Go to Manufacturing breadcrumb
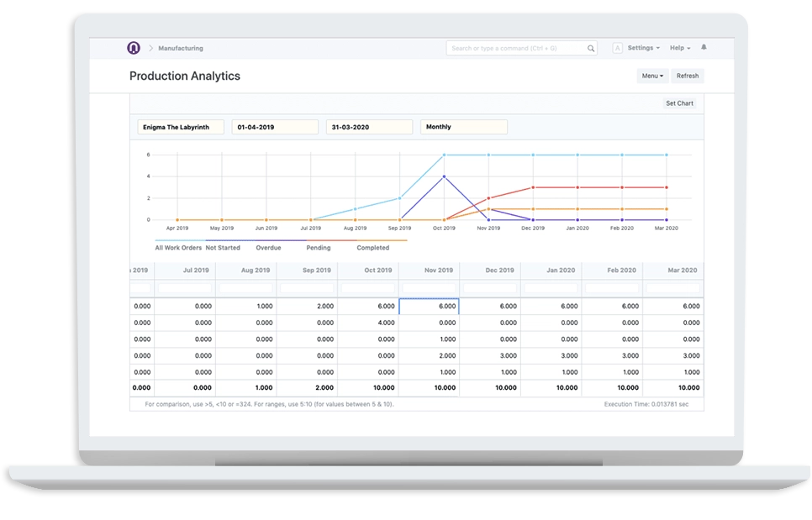 (180, 49)
